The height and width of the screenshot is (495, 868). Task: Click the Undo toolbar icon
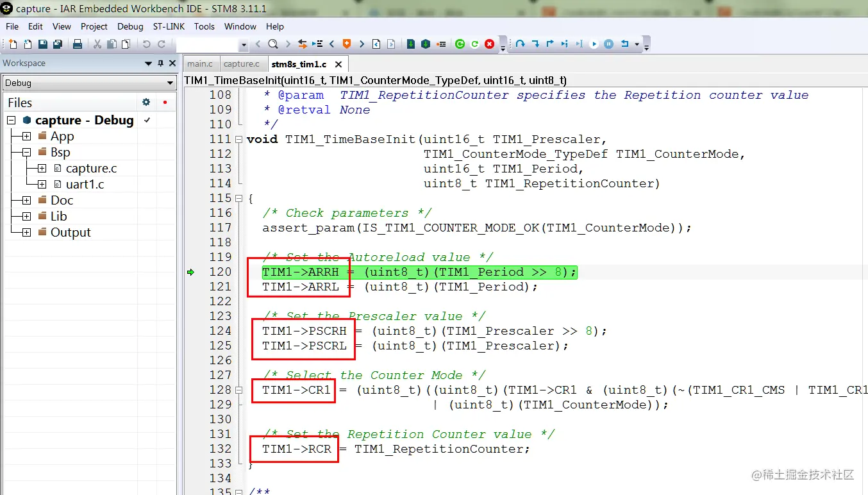(146, 44)
